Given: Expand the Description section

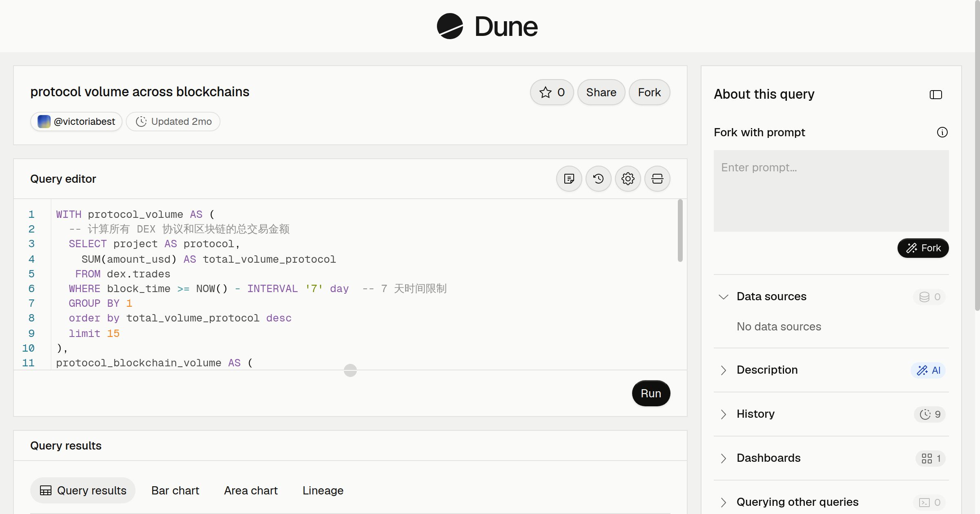Looking at the screenshot, I should coord(723,370).
